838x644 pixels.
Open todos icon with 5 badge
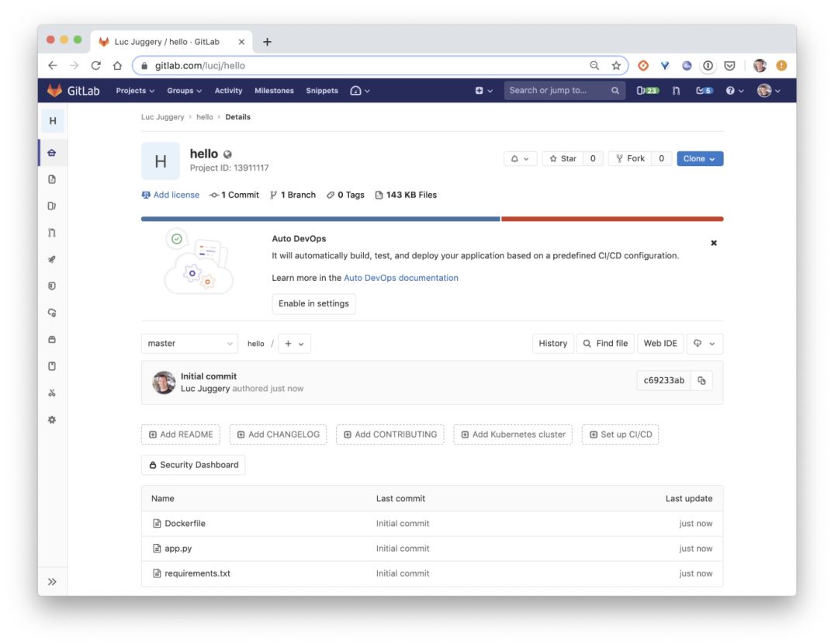(704, 90)
